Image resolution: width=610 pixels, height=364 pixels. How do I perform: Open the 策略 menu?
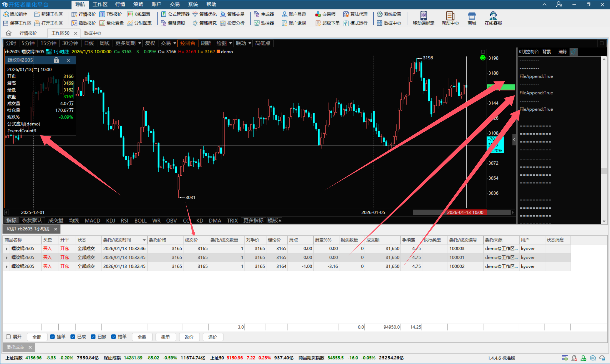click(138, 5)
